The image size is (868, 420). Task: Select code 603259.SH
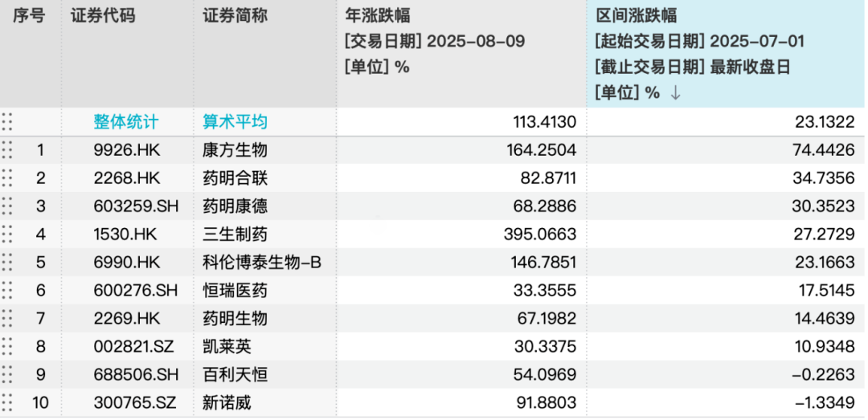click(x=136, y=206)
